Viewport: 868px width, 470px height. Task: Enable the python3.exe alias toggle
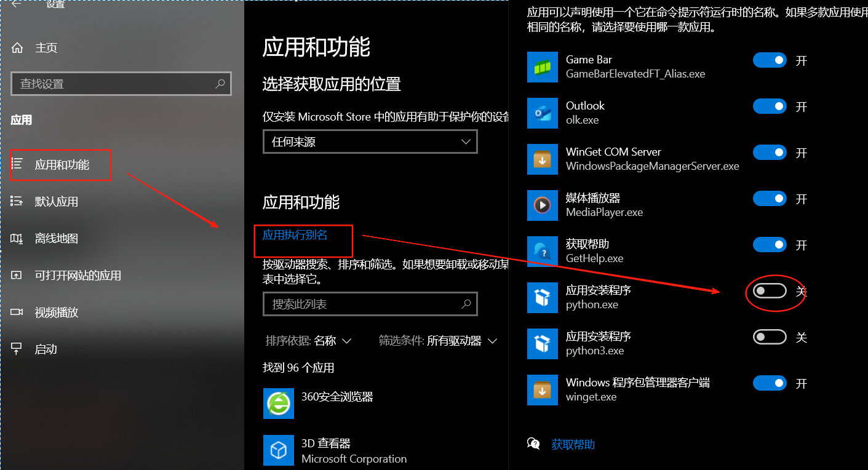pos(770,337)
